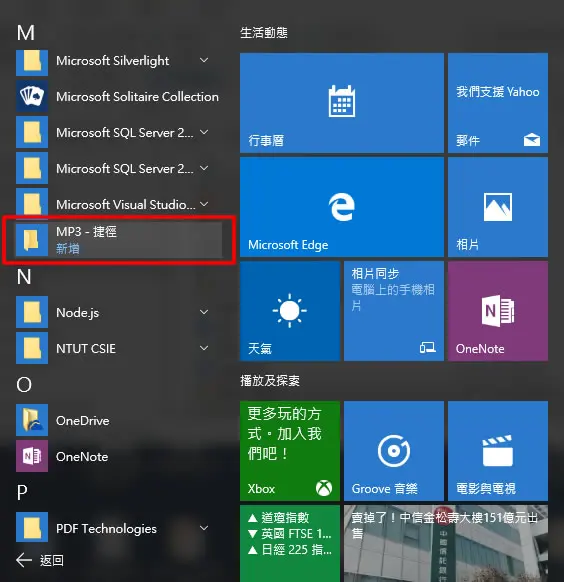Image resolution: width=564 pixels, height=582 pixels.
Task: Open the 相片 photos tile
Action: [498, 207]
